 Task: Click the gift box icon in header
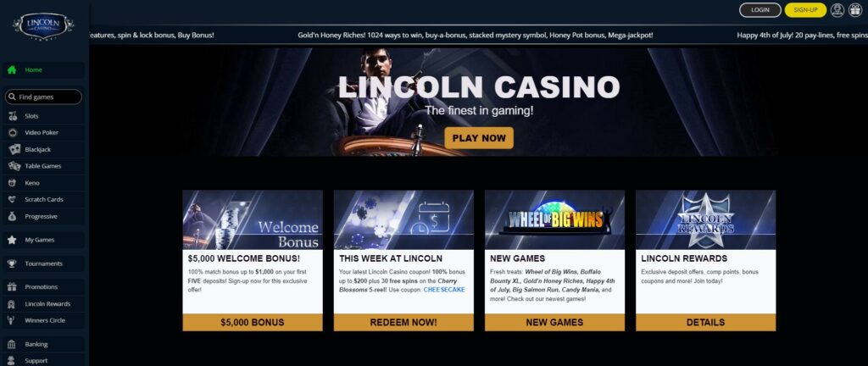(855, 10)
